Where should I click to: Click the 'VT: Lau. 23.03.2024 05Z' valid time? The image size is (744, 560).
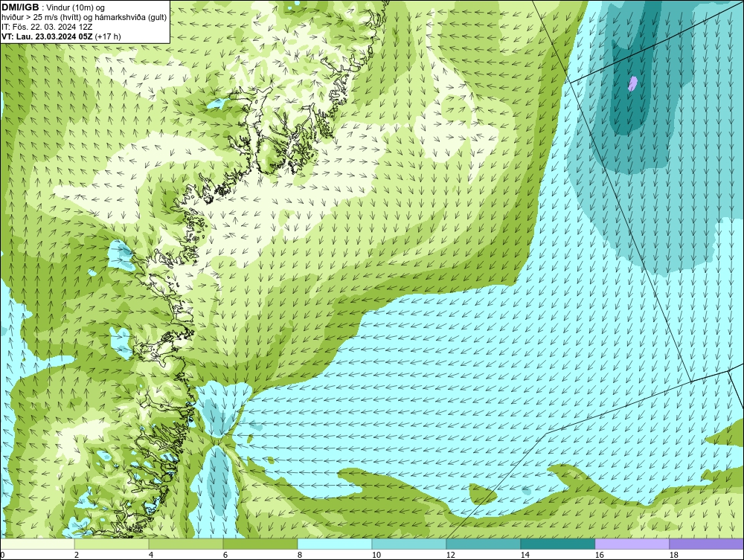click(47, 36)
